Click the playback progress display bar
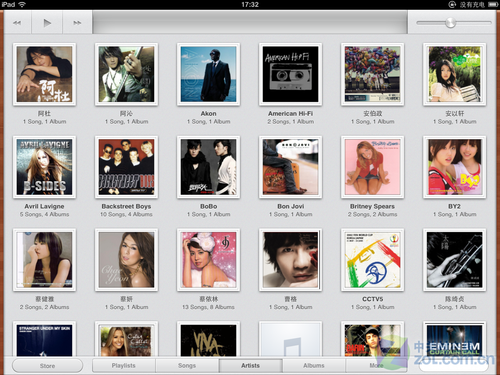The image size is (500, 375). (250, 22)
